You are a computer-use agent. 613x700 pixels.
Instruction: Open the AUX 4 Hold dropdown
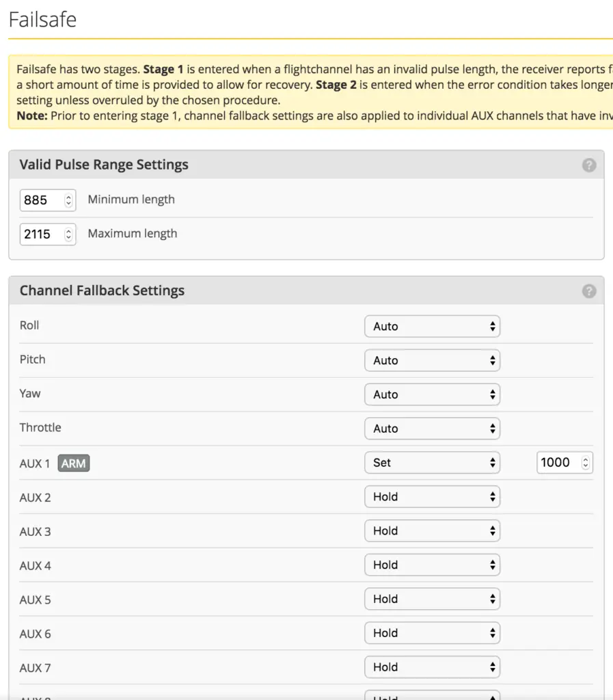(432, 565)
